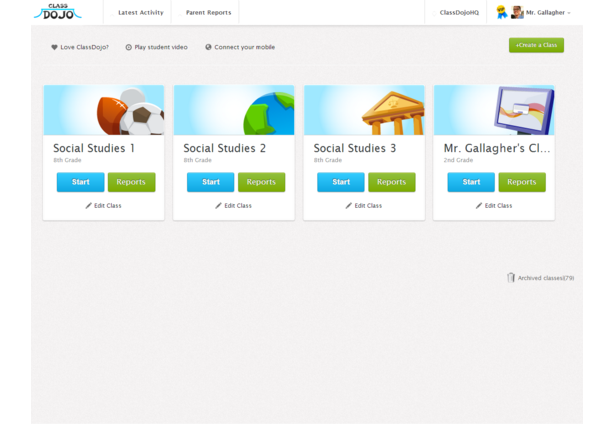The width and height of the screenshot is (615, 424).
Task: Open Reports for Social Studies 3
Action: point(392,182)
